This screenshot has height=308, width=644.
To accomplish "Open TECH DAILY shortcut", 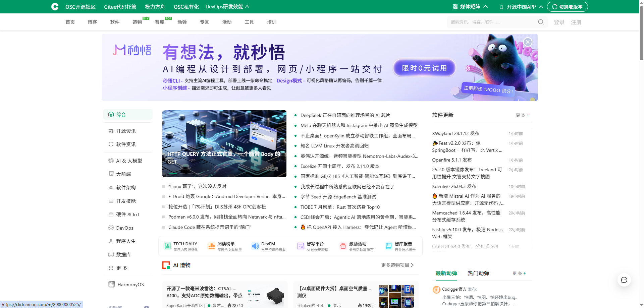I will point(180,246).
